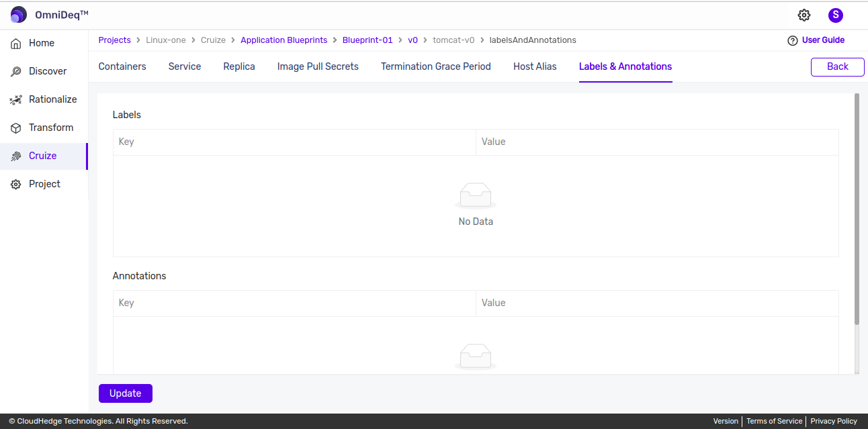
Task: Switch to the Service tab
Action: tap(185, 66)
